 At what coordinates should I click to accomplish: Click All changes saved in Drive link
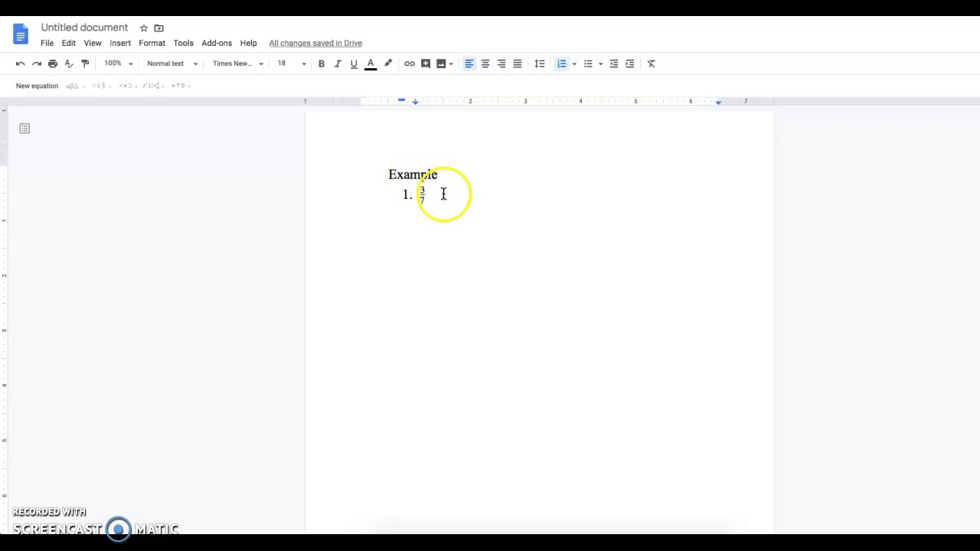coord(315,44)
